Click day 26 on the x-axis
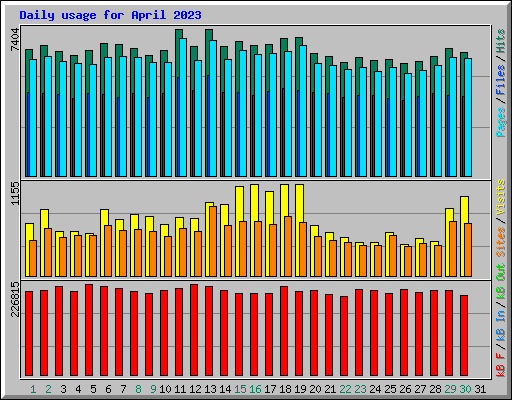The height and width of the screenshot is (400, 512). [405, 389]
